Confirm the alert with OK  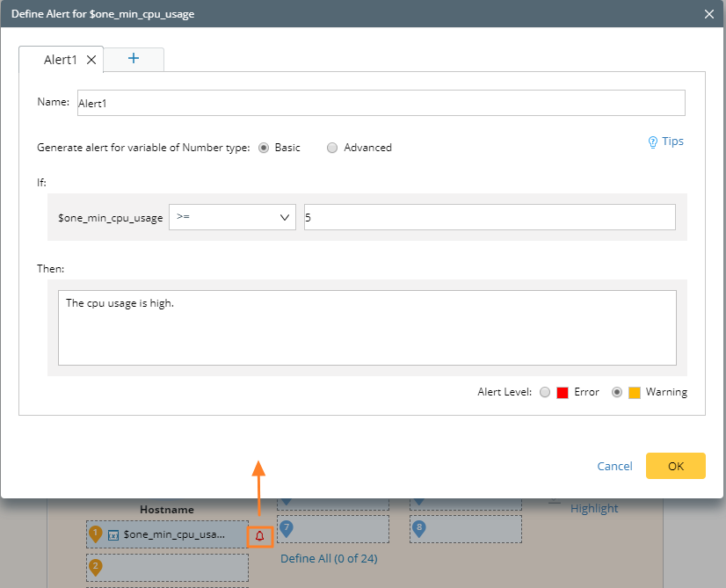click(676, 466)
